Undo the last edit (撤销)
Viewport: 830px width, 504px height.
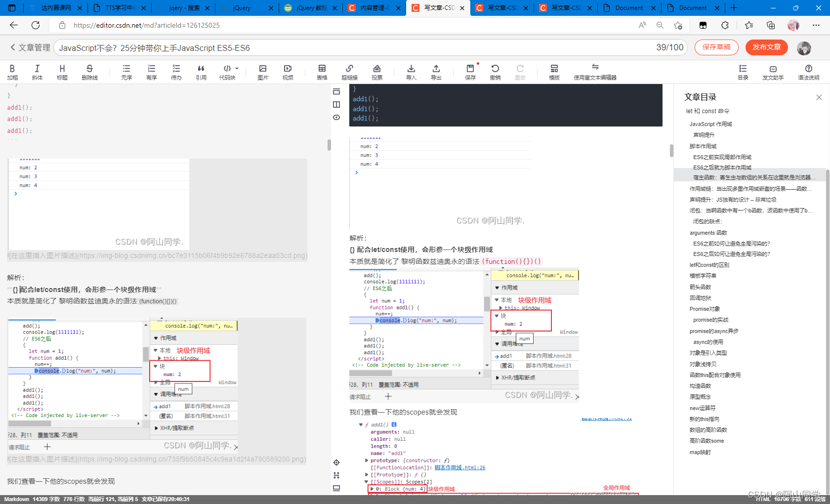[x=495, y=72]
